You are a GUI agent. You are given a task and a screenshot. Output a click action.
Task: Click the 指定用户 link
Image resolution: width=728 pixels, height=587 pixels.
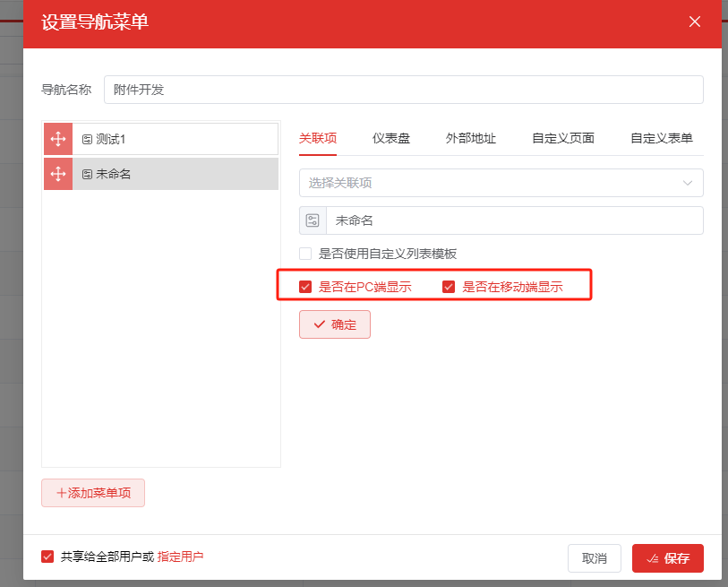coord(181,557)
